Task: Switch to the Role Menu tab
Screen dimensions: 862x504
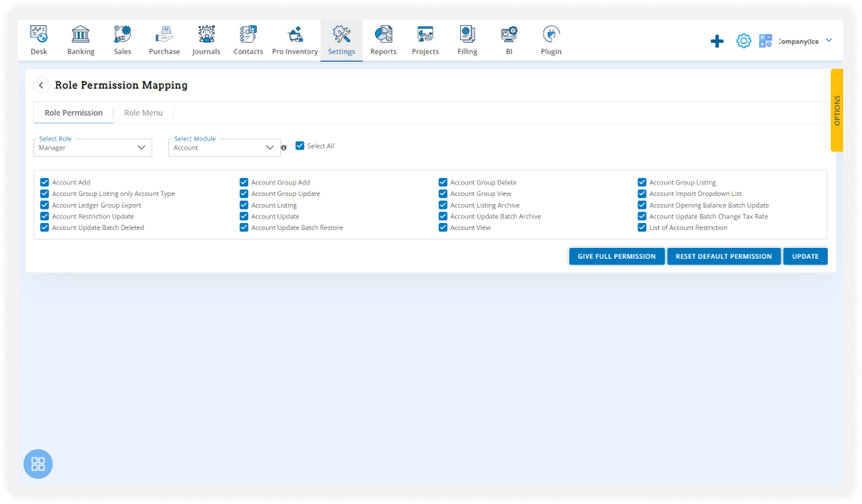Action: [x=143, y=113]
